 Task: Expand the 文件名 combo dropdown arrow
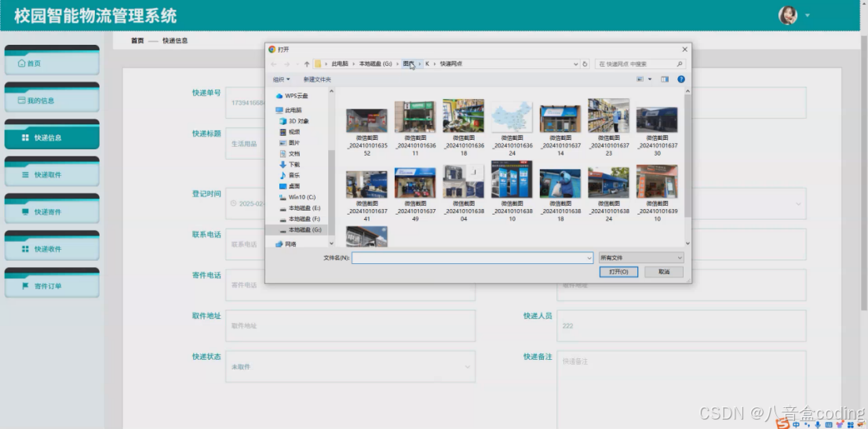point(589,258)
